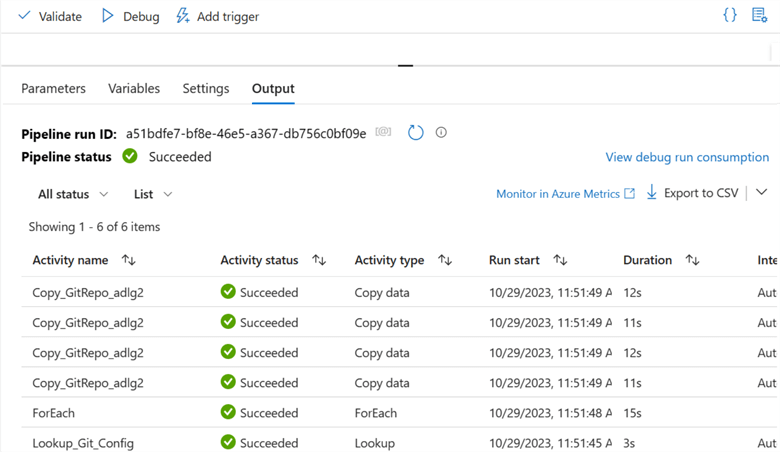Image resolution: width=780 pixels, height=452 pixels.
Task: Click the Export to CSV button
Action: tap(692, 193)
